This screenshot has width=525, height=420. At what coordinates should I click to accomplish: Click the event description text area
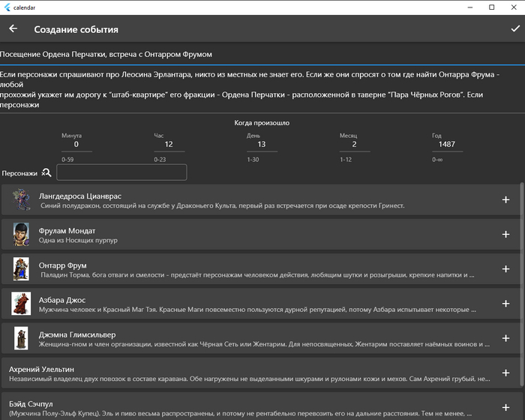click(x=262, y=90)
